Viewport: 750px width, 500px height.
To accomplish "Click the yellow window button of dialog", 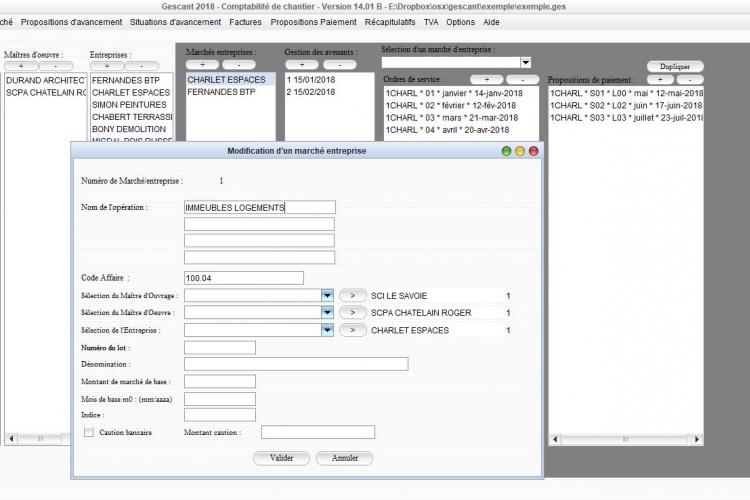I will pos(520,151).
